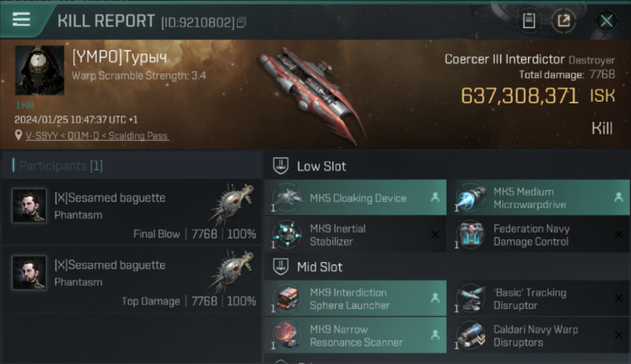Select the Federation Navy Damage Control icon

(470, 234)
